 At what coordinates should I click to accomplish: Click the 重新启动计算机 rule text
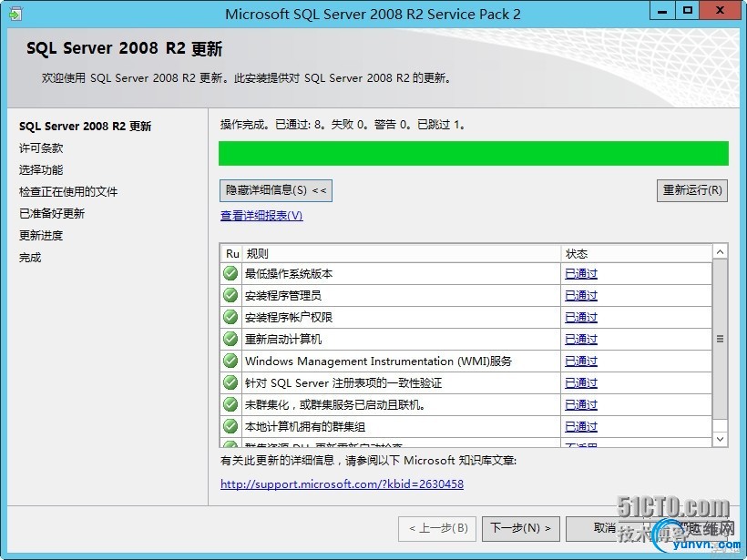[x=283, y=340]
